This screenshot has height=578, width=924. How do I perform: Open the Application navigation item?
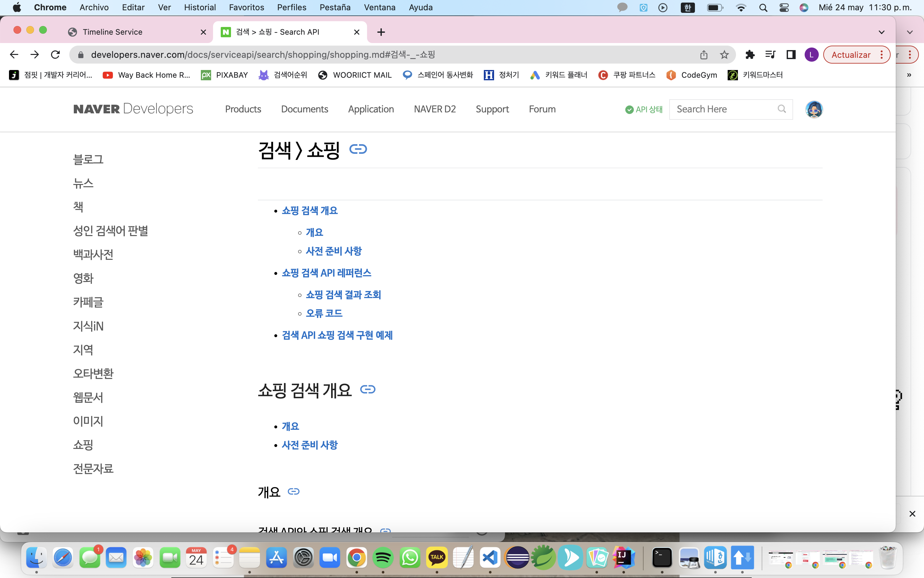(371, 109)
